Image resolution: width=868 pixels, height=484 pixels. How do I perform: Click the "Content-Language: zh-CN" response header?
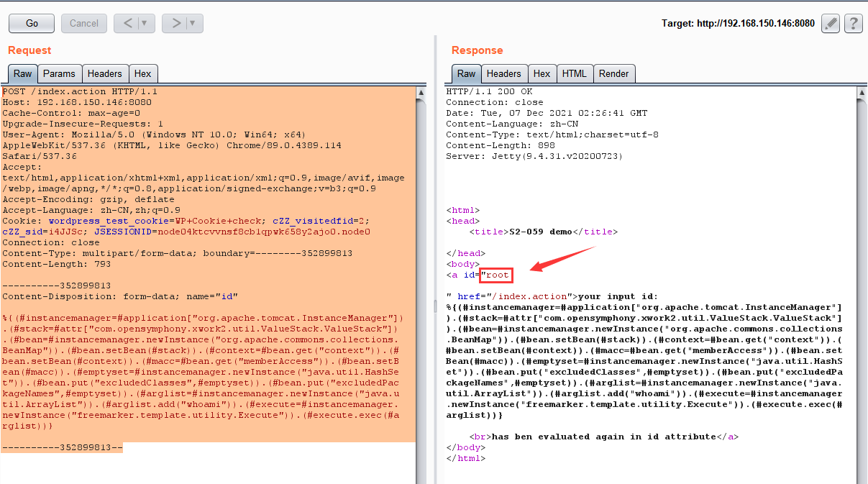(512, 124)
